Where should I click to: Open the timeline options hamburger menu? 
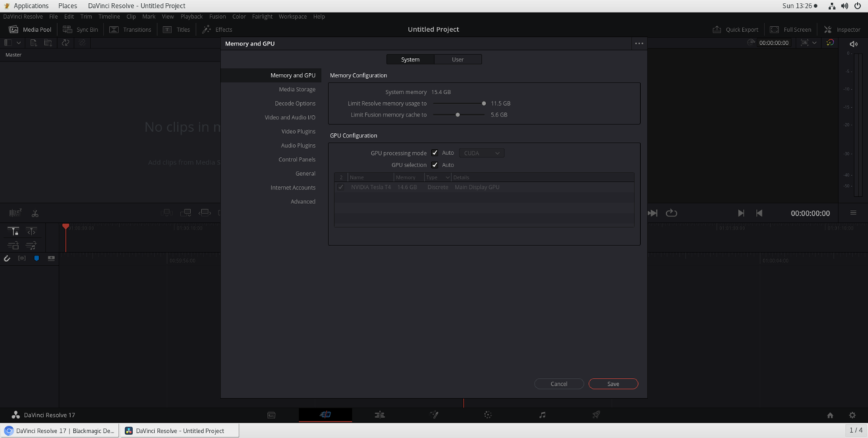coord(854,213)
